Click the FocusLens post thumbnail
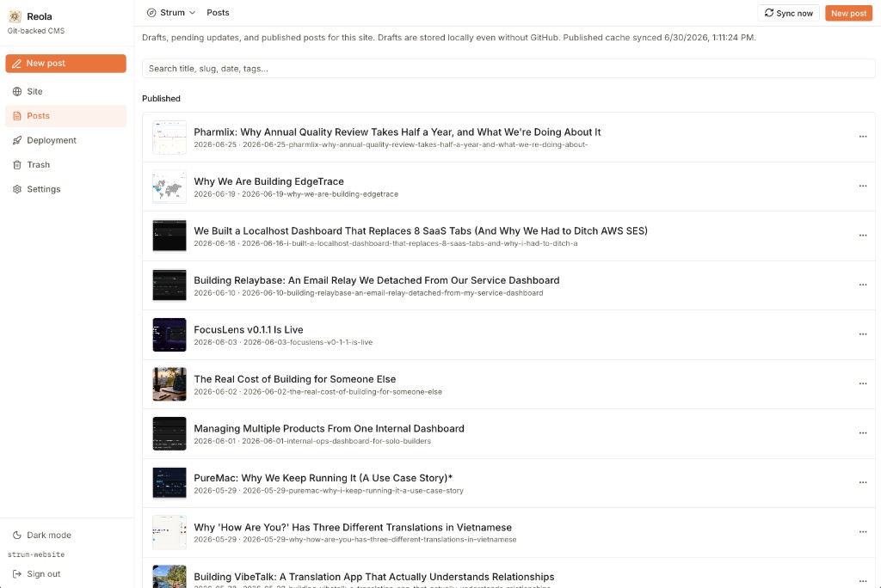The width and height of the screenshot is (881, 588). point(169,334)
